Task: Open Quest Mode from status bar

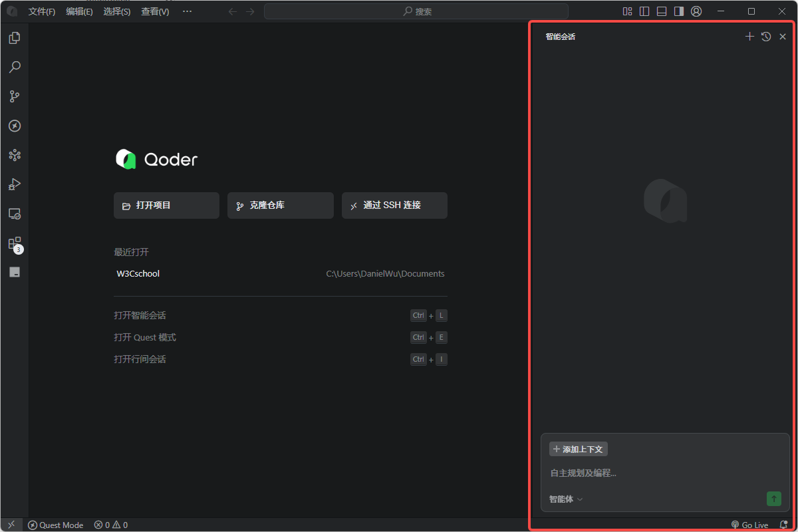Action: (x=56, y=525)
